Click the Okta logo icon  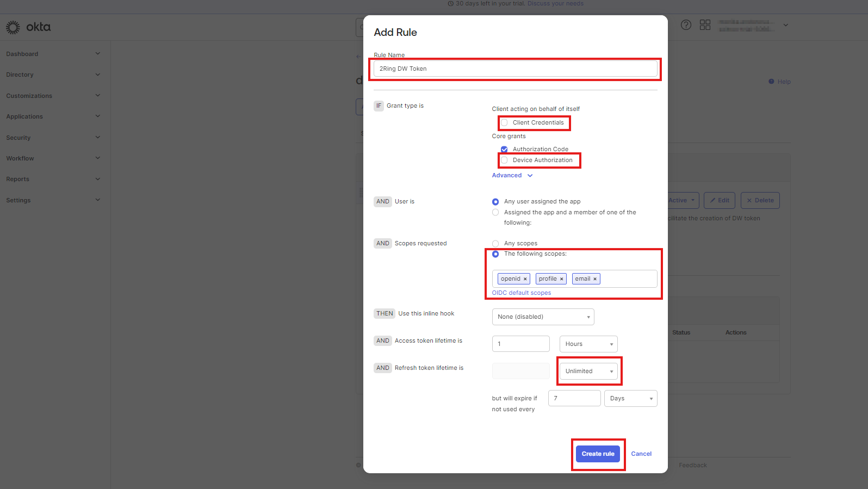13,27
